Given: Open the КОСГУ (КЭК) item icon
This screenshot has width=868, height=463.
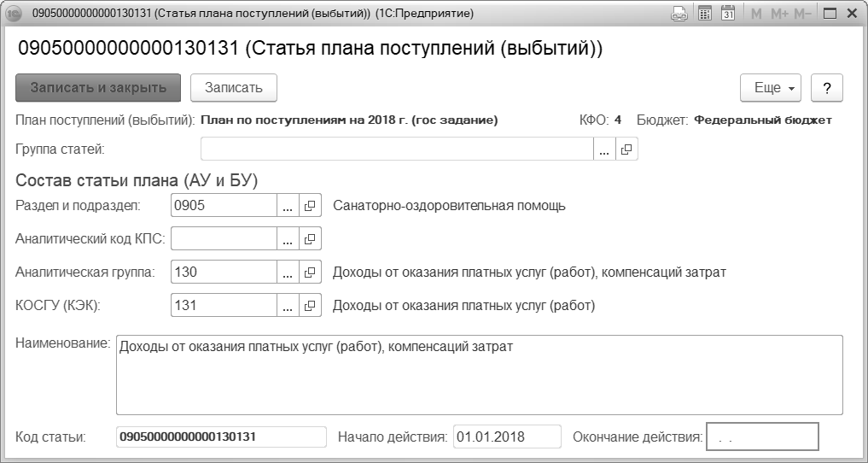Looking at the screenshot, I should 310,305.
